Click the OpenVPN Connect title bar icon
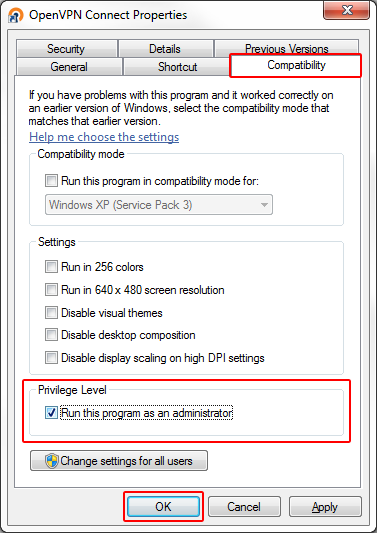This screenshot has height=533, width=377. pos(16,15)
